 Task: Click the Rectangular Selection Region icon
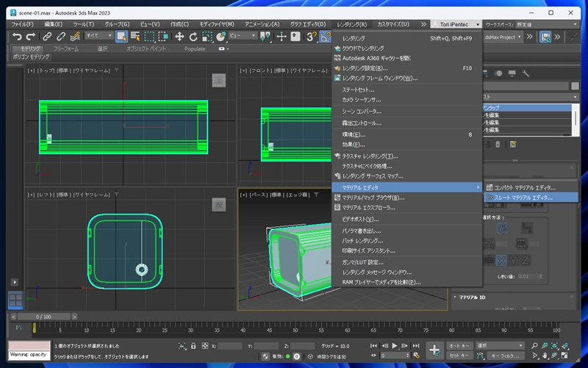pyautogui.click(x=149, y=36)
